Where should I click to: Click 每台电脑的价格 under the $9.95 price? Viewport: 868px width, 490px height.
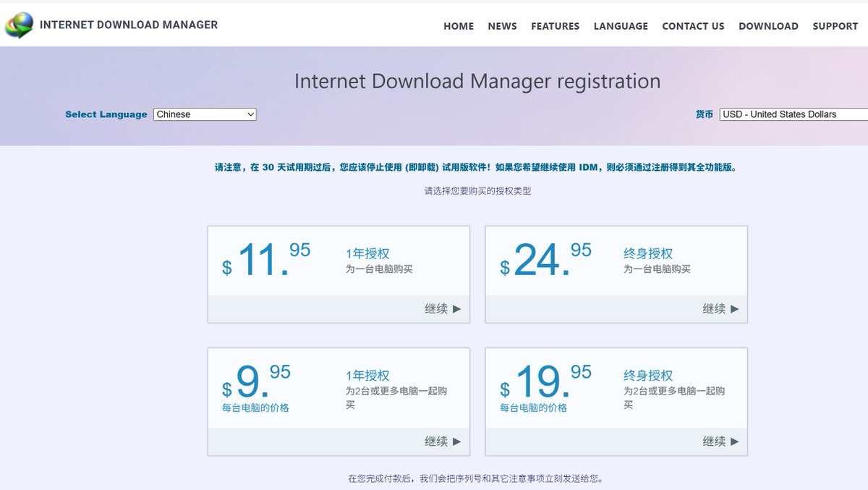pos(255,408)
